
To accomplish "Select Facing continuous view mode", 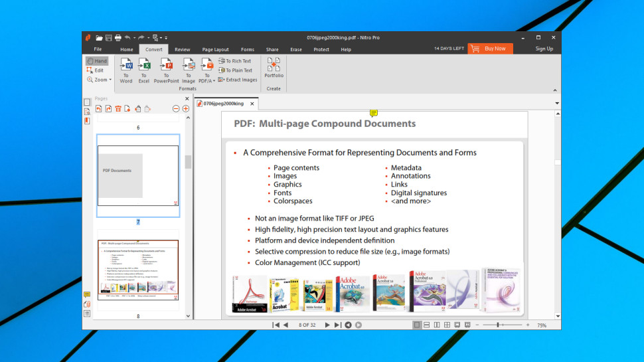I will pyautogui.click(x=447, y=325).
